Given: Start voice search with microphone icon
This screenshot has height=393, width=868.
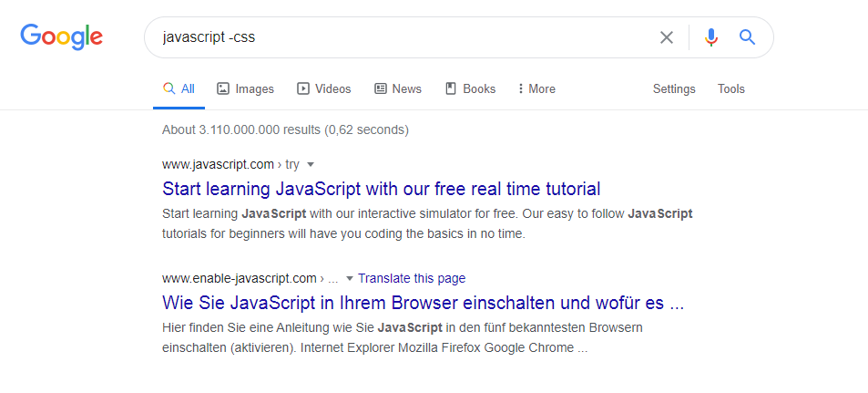Looking at the screenshot, I should [711, 37].
